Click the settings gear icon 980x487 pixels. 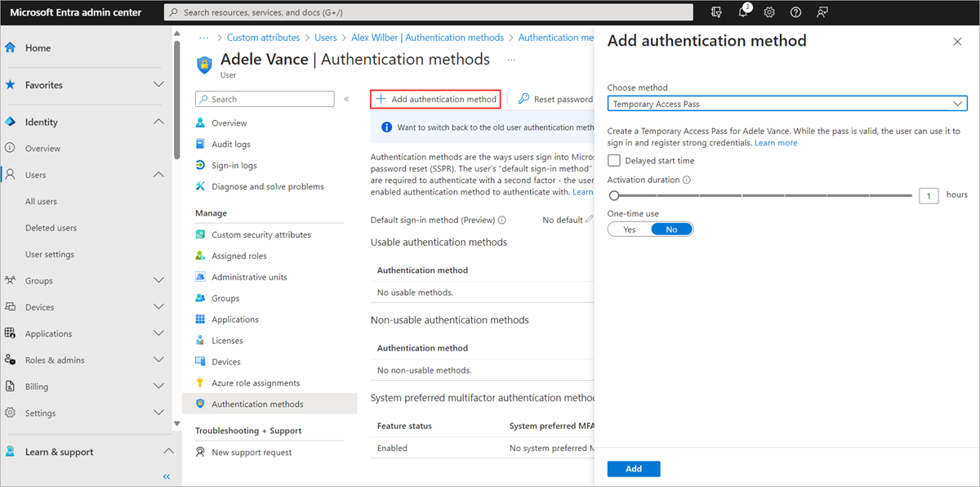pyautogui.click(x=769, y=12)
